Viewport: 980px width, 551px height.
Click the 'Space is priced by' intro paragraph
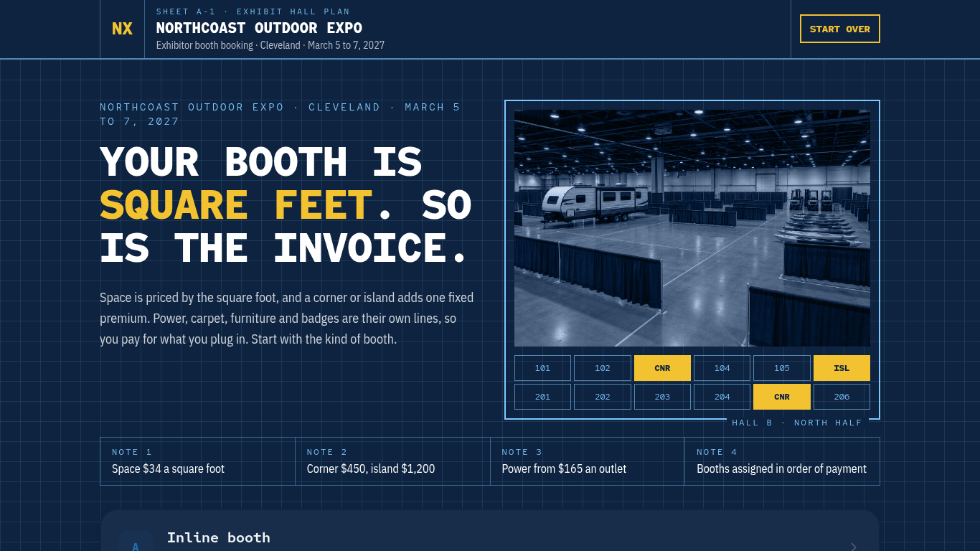[x=287, y=318]
